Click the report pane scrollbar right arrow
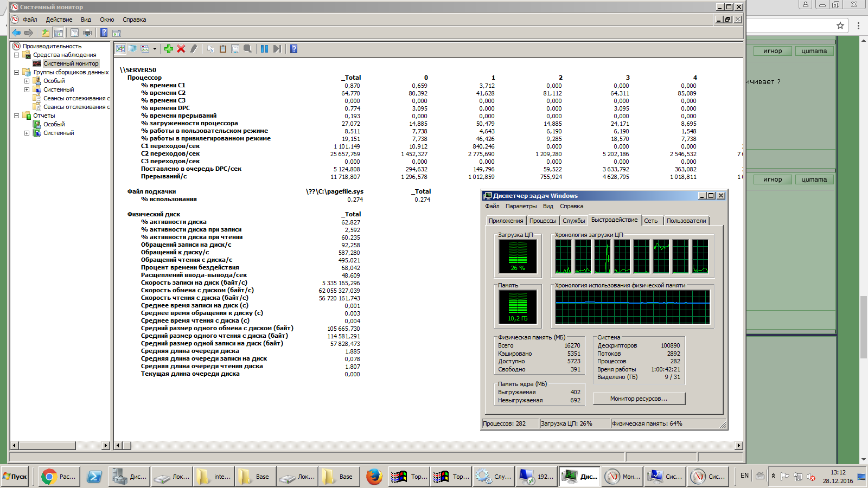The image size is (868, 488). (x=738, y=446)
